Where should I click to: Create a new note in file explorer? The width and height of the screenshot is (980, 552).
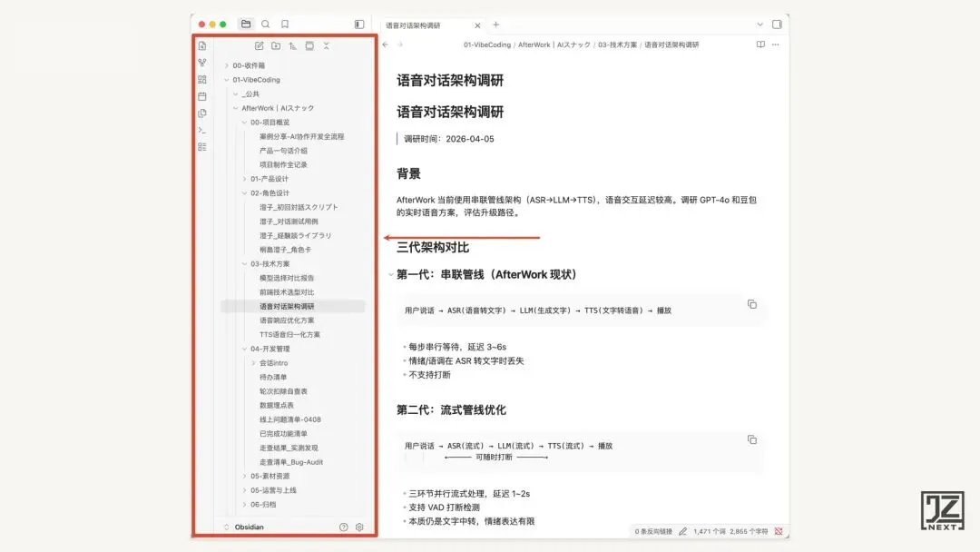coord(259,45)
